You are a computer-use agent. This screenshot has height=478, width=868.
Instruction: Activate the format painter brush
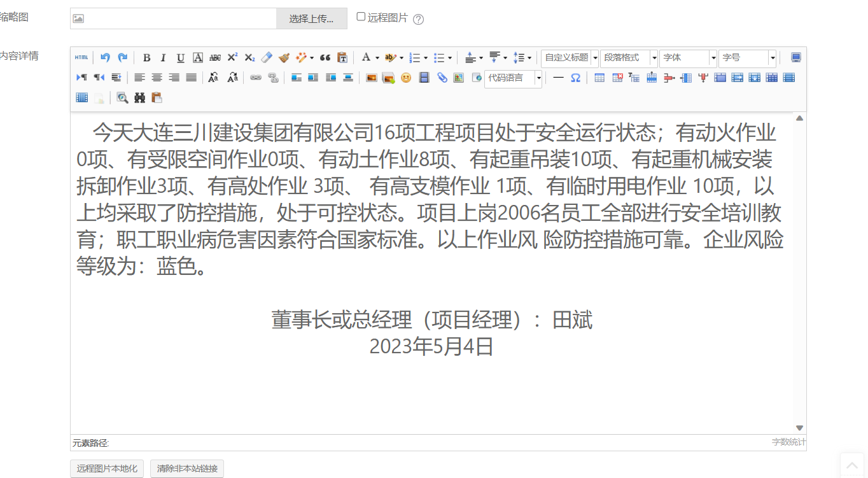[284, 58]
